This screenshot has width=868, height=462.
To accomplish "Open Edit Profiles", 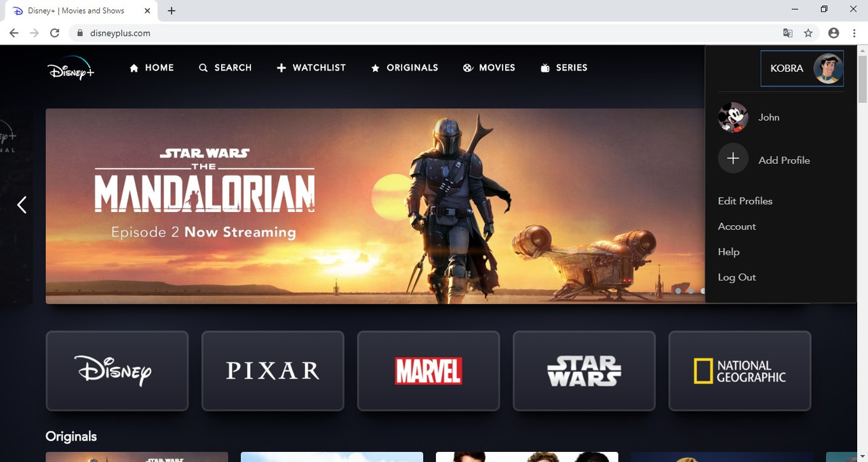I will pyautogui.click(x=745, y=201).
